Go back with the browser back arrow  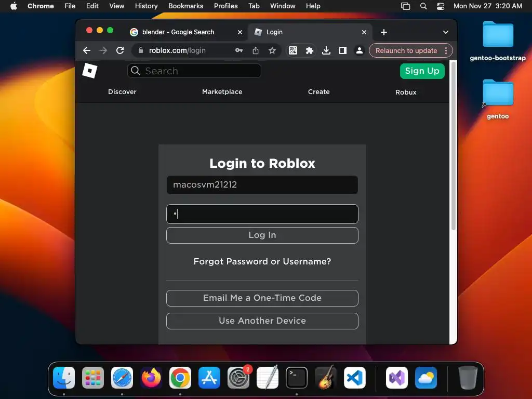point(87,50)
